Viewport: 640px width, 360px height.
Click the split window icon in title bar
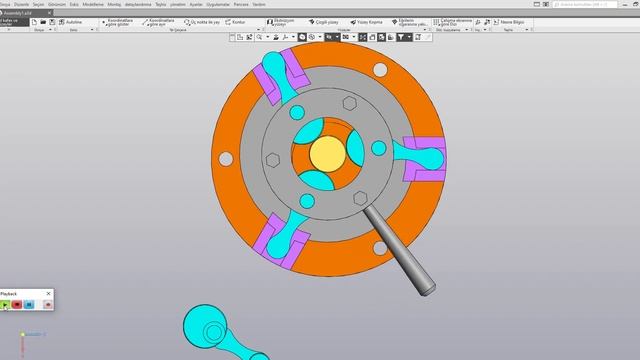[x=546, y=4]
